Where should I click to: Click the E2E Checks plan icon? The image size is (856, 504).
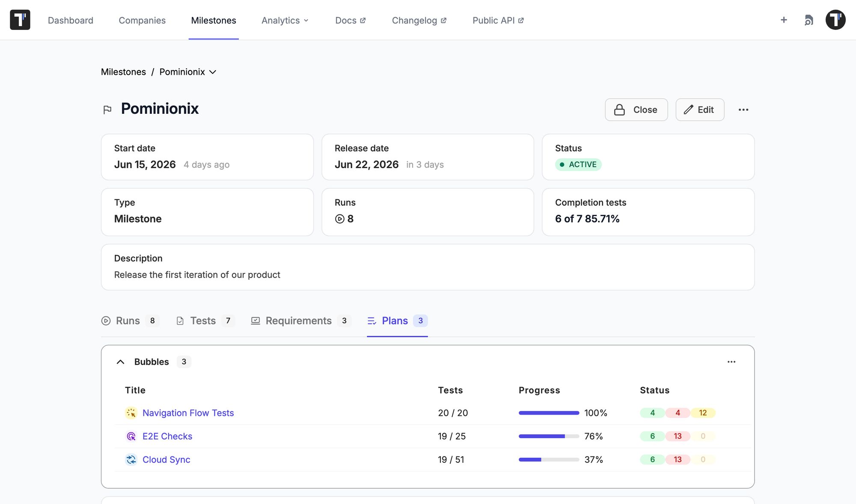(x=131, y=436)
